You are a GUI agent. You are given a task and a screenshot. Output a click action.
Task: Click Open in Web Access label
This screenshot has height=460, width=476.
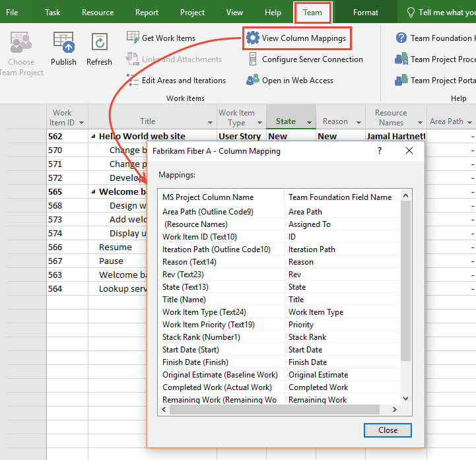click(298, 81)
